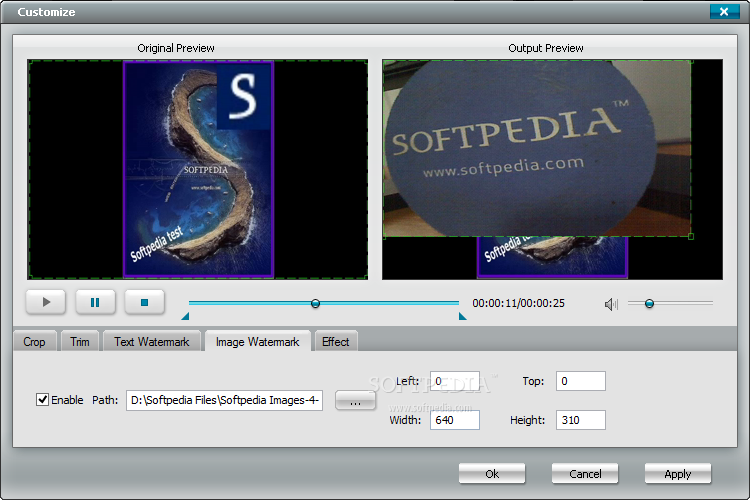Go to the Text Watermark tab

[152, 342]
